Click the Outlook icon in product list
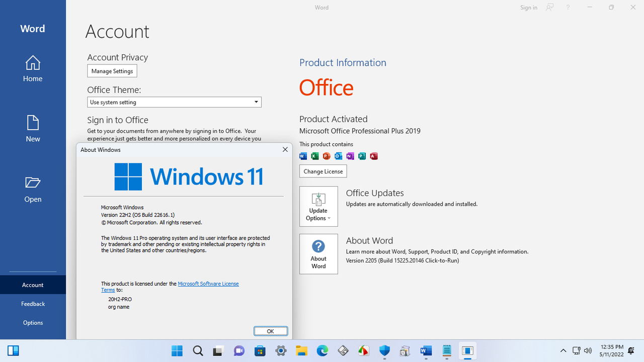Screen dimensions: 644x362 click(338, 156)
